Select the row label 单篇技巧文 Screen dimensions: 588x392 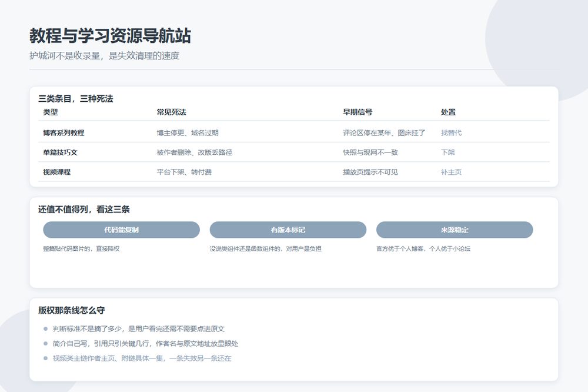[60, 152]
